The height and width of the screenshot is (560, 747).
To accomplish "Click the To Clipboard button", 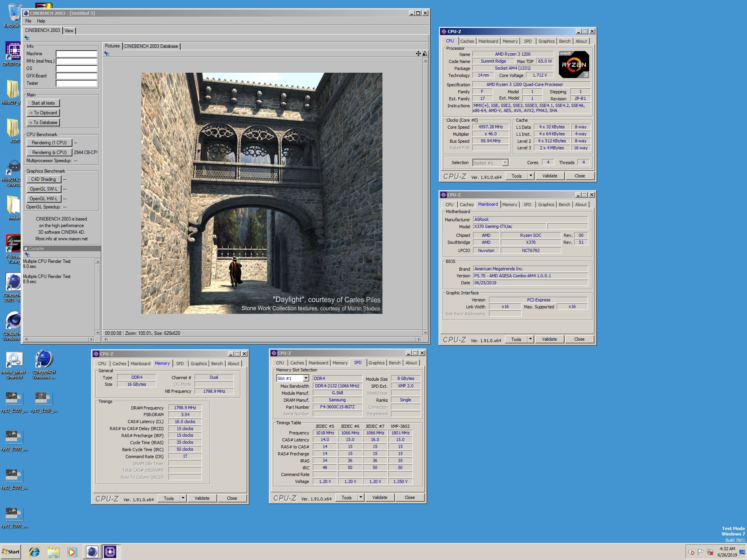I will click(43, 113).
